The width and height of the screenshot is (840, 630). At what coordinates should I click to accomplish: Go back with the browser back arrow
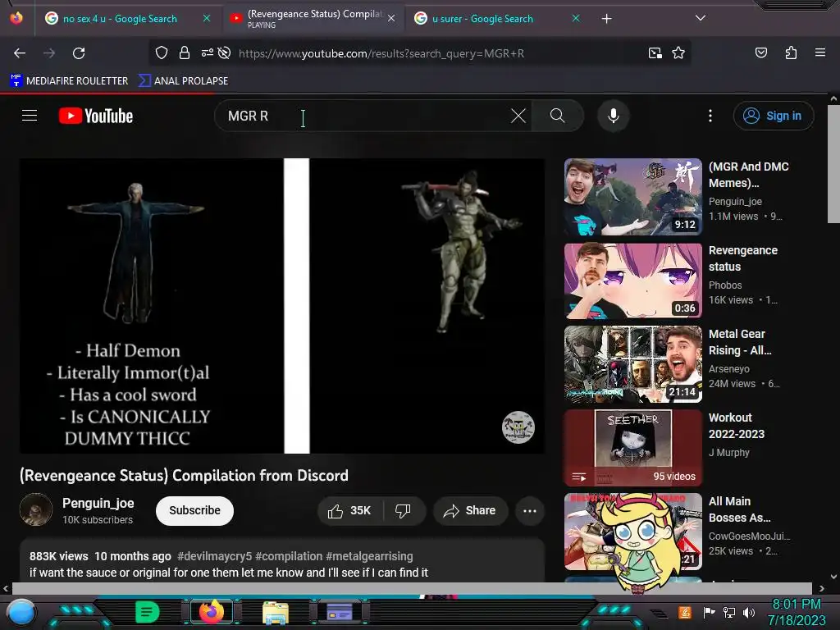20,53
